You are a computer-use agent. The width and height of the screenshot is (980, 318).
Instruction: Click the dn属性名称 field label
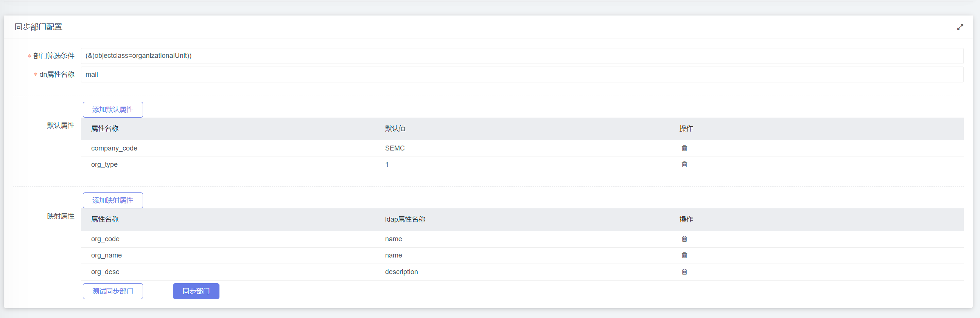pos(57,74)
